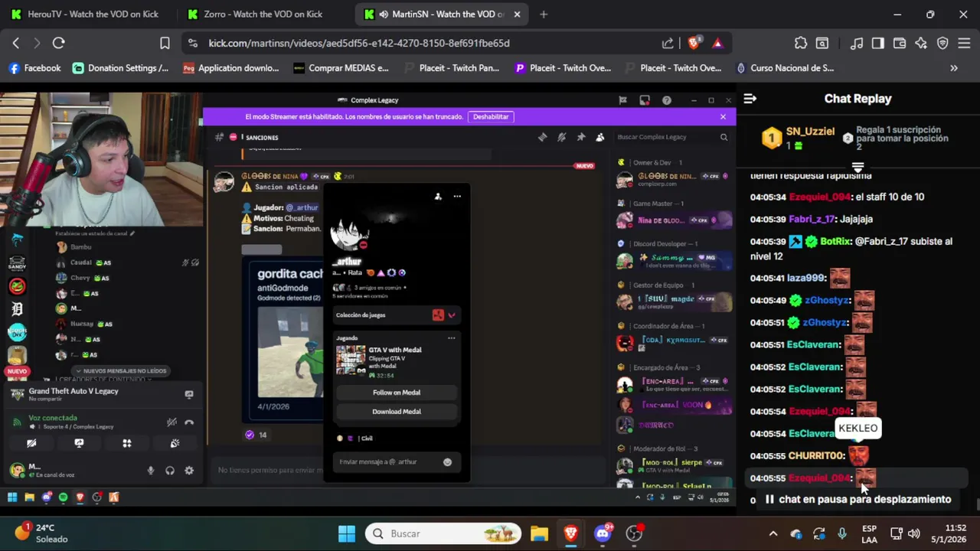
Task: Expand Nuevos mensajes no leídos banner
Action: point(120,371)
